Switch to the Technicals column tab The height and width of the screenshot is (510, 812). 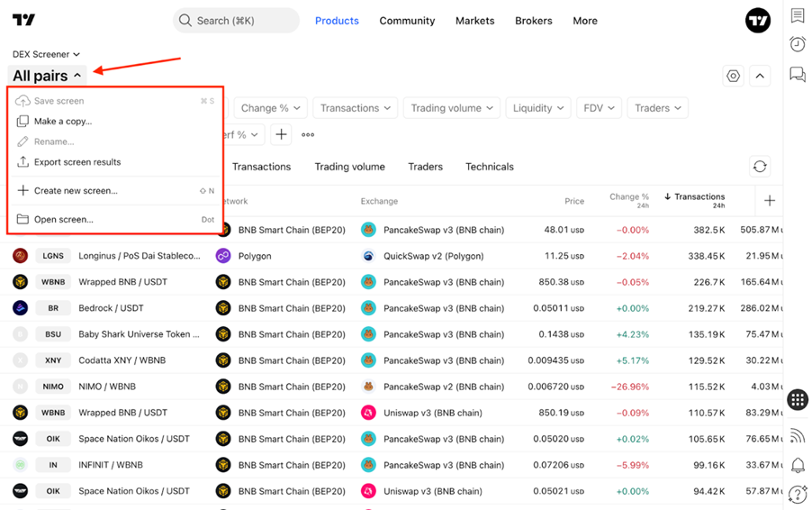click(490, 167)
